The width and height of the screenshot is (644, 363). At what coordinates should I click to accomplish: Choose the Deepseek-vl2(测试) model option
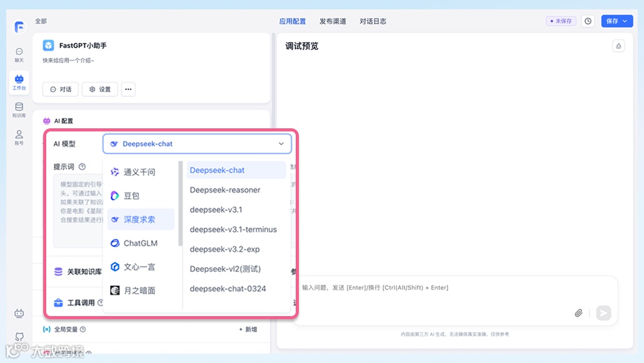point(236,269)
